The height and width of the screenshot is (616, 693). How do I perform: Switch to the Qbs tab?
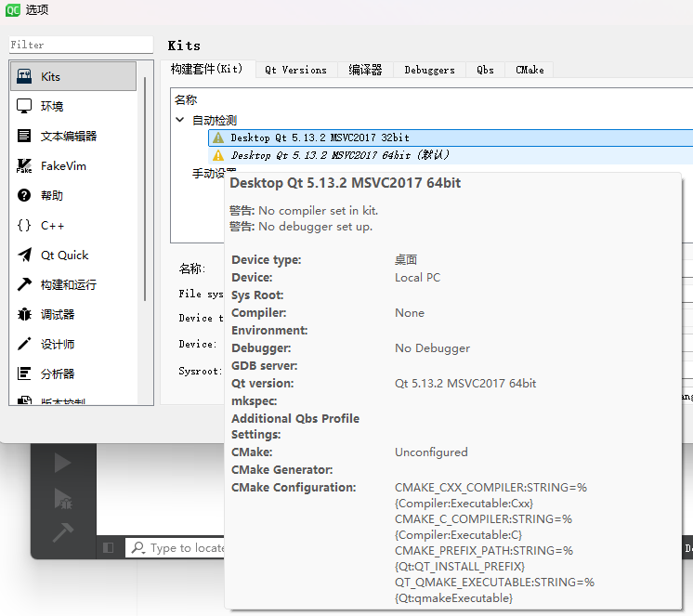[485, 71]
